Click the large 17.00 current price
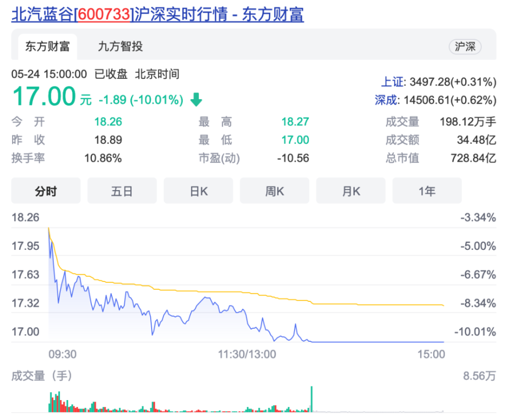The image size is (525, 420). (x=44, y=97)
